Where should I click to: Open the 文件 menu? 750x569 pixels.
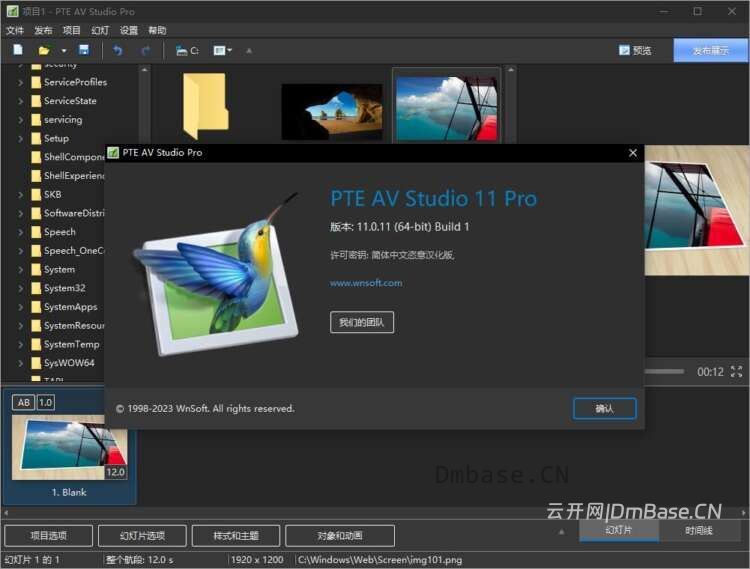[15, 31]
